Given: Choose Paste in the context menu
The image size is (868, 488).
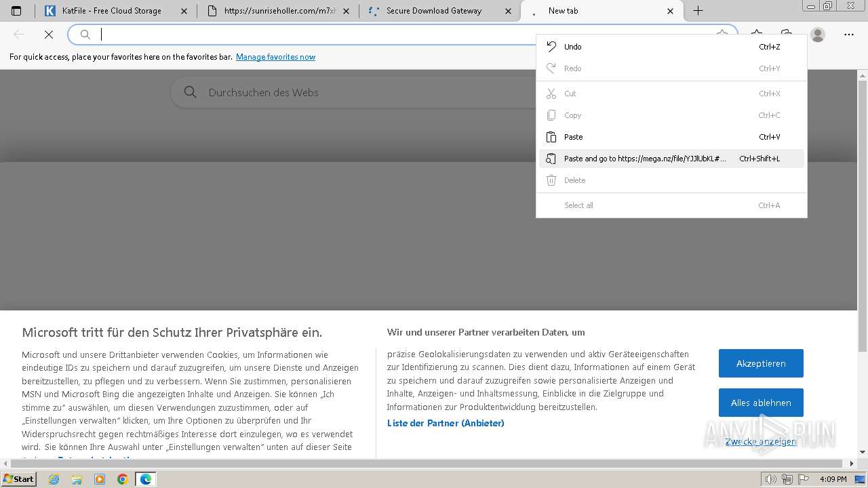Looking at the screenshot, I should click(671, 137).
